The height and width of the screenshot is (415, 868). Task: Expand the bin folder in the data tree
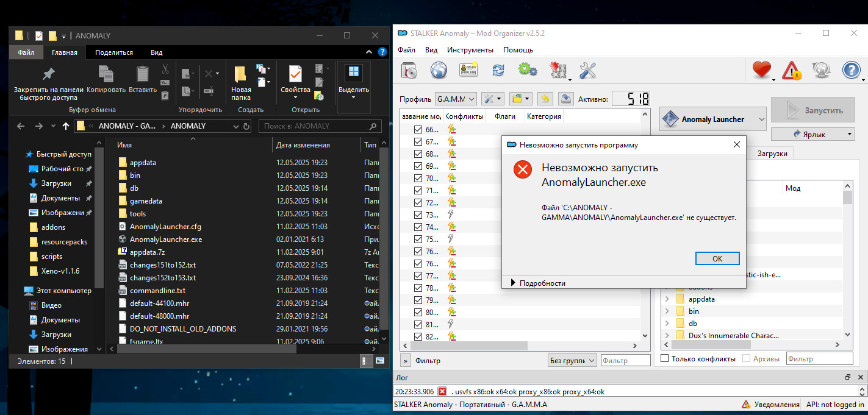point(667,311)
